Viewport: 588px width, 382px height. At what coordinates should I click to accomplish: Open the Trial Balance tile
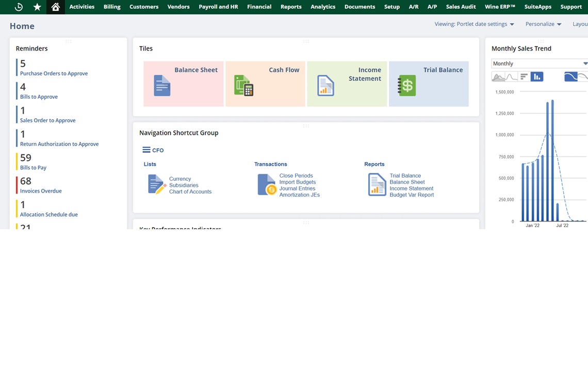[x=428, y=84]
